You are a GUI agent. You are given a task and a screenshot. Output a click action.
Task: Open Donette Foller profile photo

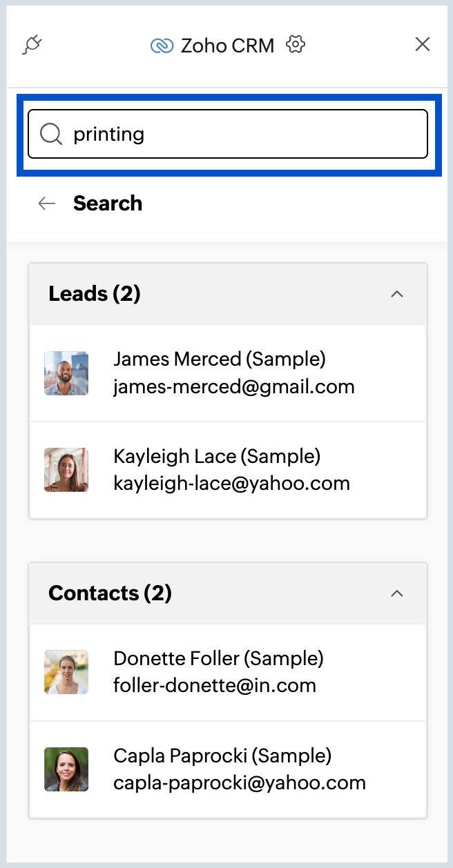pyautogui.click(x=66, y=672)
